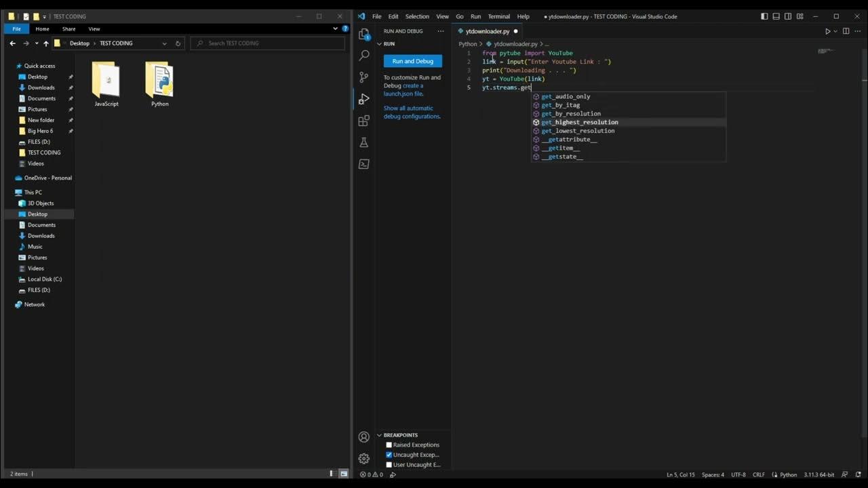Open dropdown arrow next to Run Python File
The height and width of the screenshot is (488, 868).
[835, 31]
